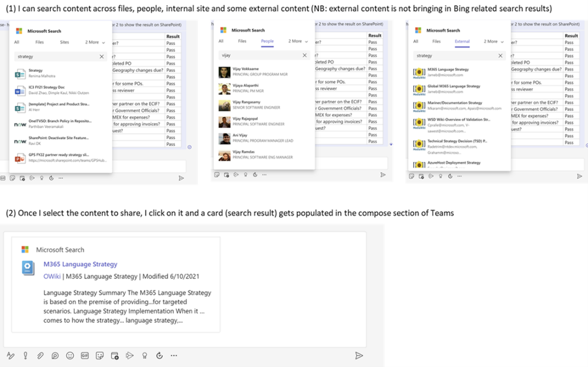Viewport: 588px width, 367px height.
Task: Open the Loop components icon
Action: click(55, 356)
